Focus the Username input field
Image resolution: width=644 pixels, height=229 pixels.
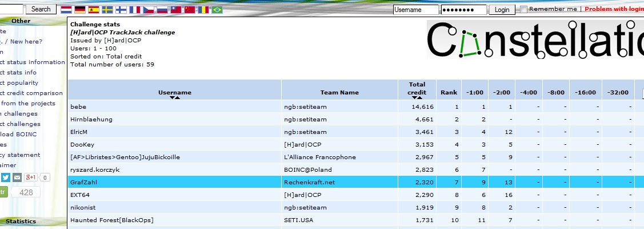click(x=415, y=10)
